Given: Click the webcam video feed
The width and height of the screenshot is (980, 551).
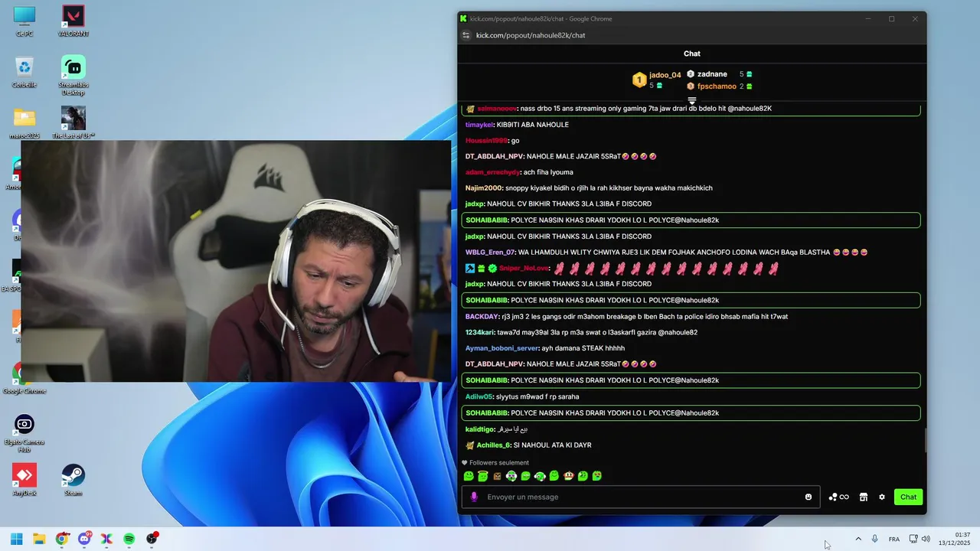Looking at the screenshot, I should click(236, 261).
